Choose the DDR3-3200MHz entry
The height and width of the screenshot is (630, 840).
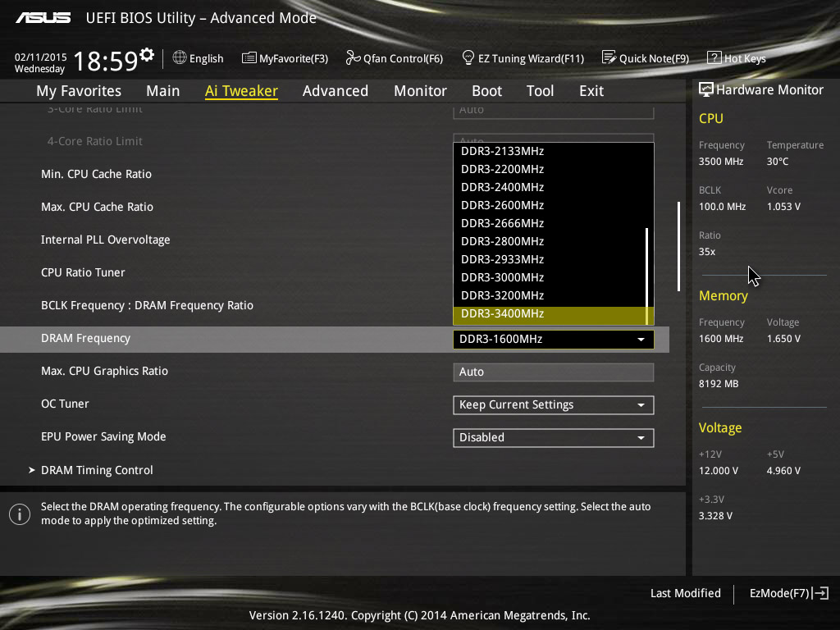[x=550, y=295]
